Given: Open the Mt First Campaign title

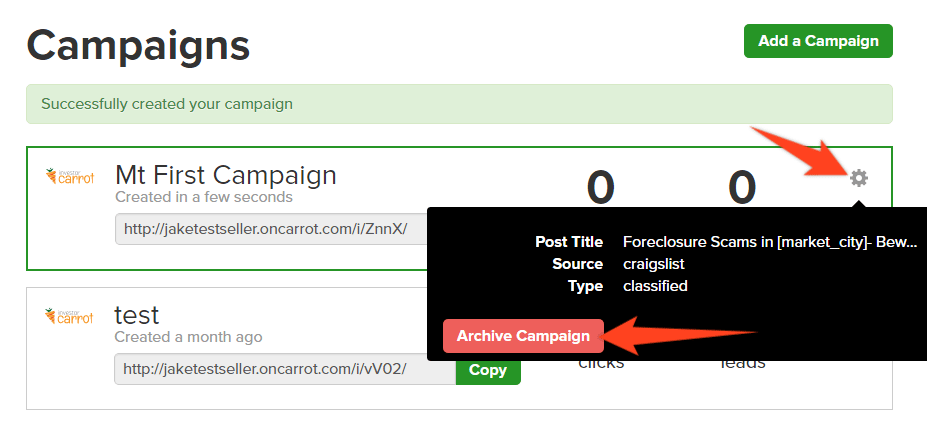Looking at the screenshot, I should pos(226,175).
